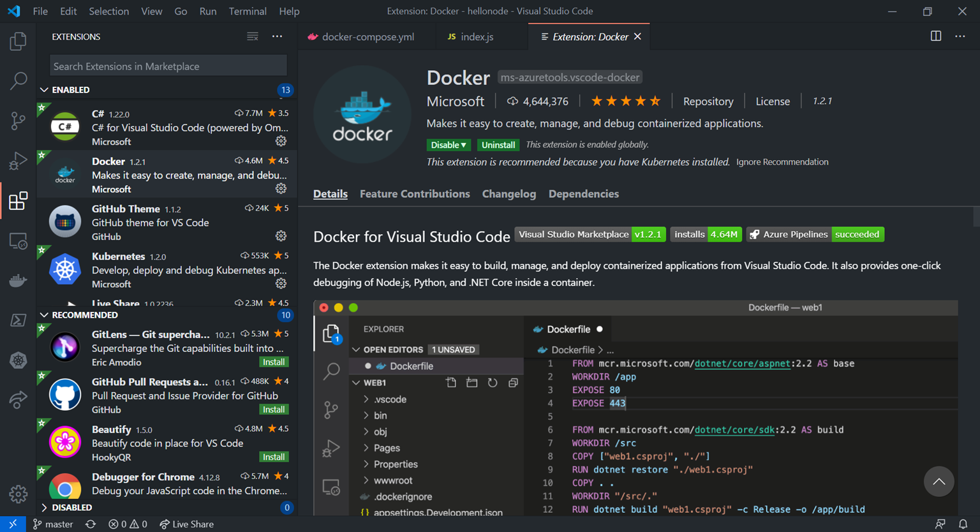The height and width of the screenshot is (532, 980).
Task: Select the Details tab
Action: point(330,194)
